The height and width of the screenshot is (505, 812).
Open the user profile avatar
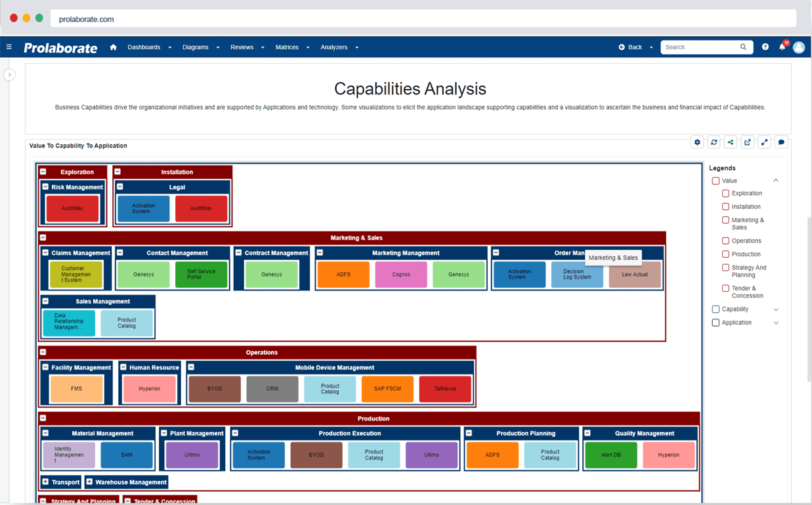click(799, 47)
